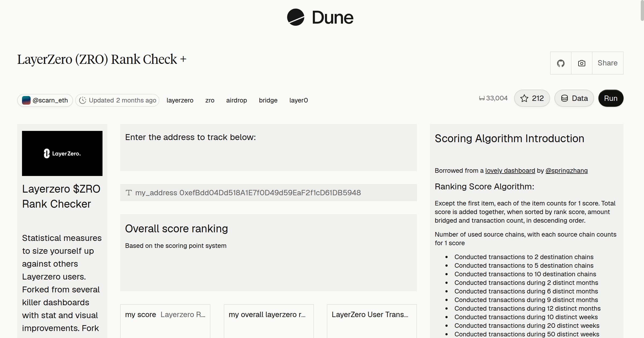Open the Data button
Screen dimensions: 644x338
(574, 98)
